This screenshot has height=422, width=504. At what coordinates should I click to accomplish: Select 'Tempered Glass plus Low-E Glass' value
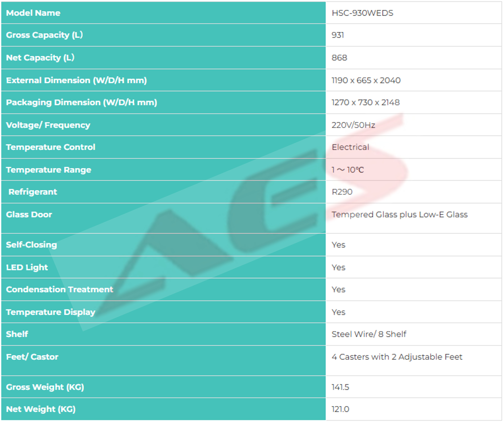(400, 214)
